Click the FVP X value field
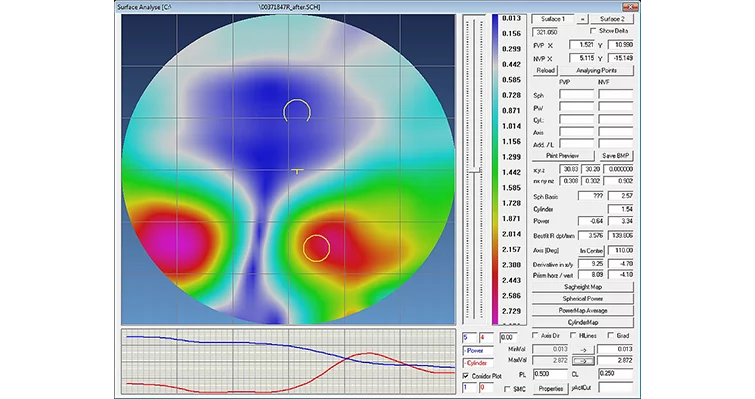755x399 pixels. (x=582, y=45)
